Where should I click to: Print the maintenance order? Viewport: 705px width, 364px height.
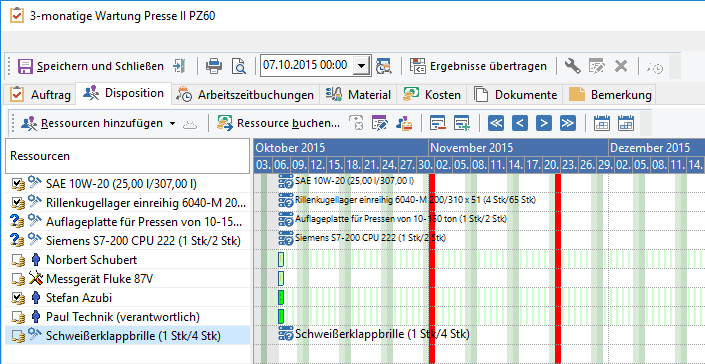click(214, 67)
